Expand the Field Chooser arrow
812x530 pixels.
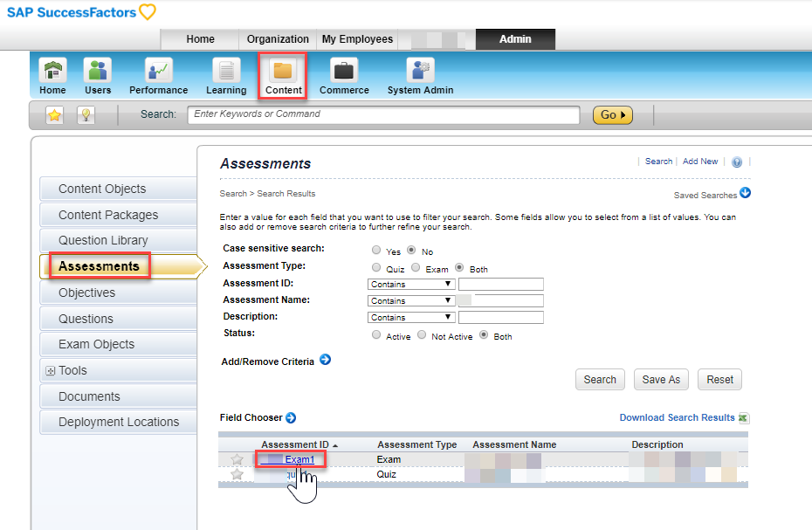(x=291, y=417)
